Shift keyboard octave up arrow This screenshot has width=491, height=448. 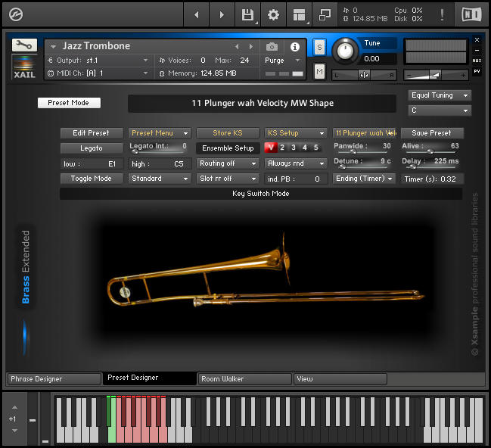14,407
